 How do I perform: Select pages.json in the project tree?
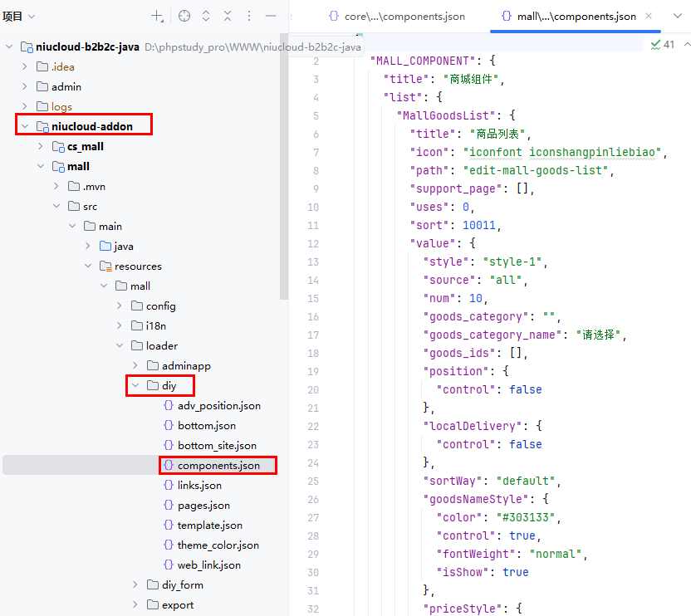click(203, 506)
